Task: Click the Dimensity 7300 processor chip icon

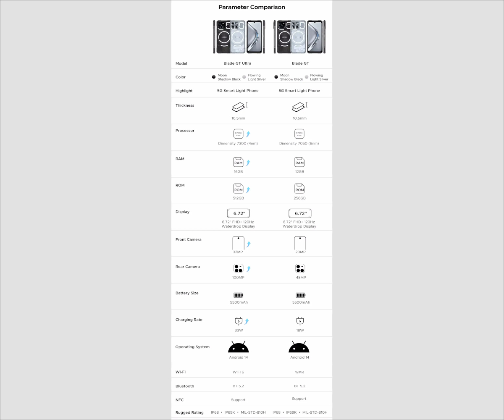Action: (x=238, y=134)
